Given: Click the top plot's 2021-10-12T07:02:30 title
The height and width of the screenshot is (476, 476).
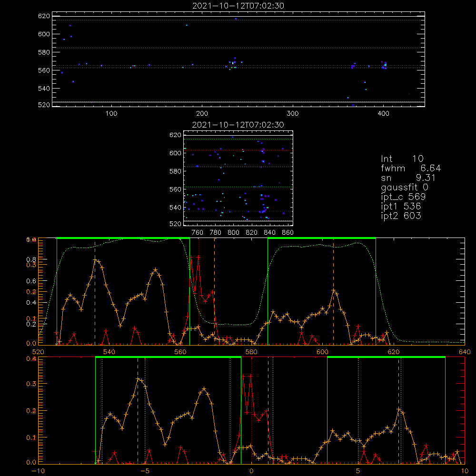Looking at the screenshot, I should click(238, 6).
